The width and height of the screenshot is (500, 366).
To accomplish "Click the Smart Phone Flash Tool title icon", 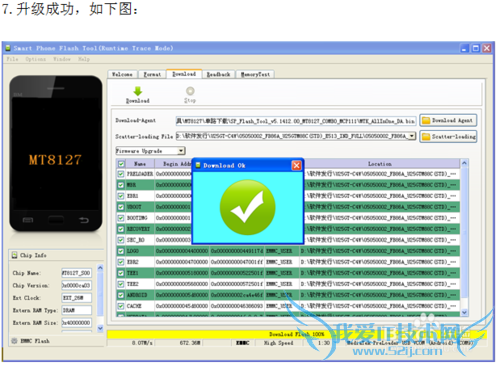I will point(8,48).
